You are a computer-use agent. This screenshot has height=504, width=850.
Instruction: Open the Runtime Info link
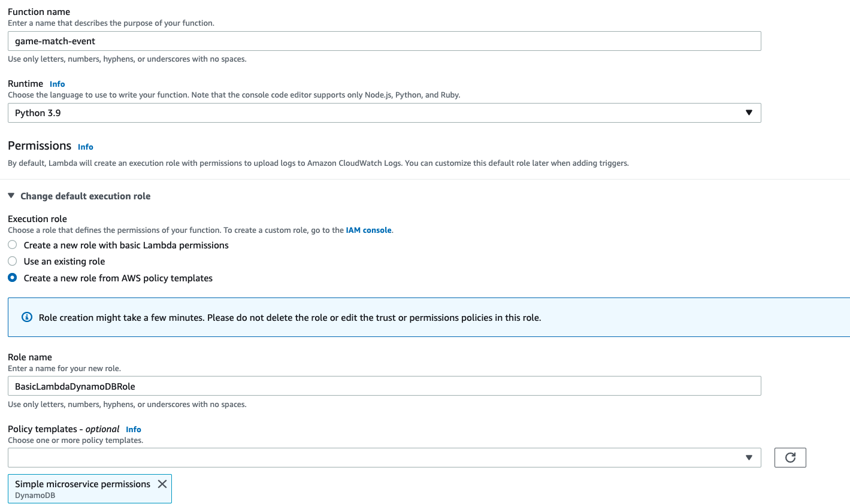click(57, 84)
